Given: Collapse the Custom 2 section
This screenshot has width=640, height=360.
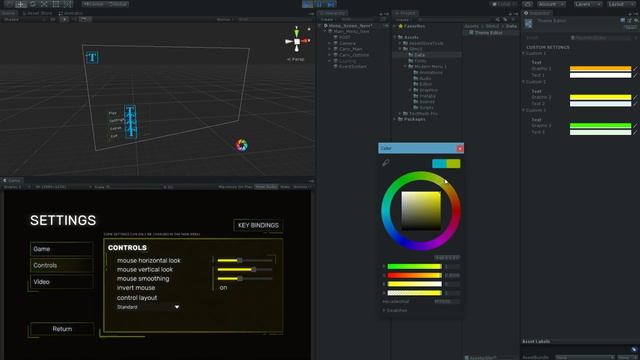Looking at the screenshot, I should [524, 82].
